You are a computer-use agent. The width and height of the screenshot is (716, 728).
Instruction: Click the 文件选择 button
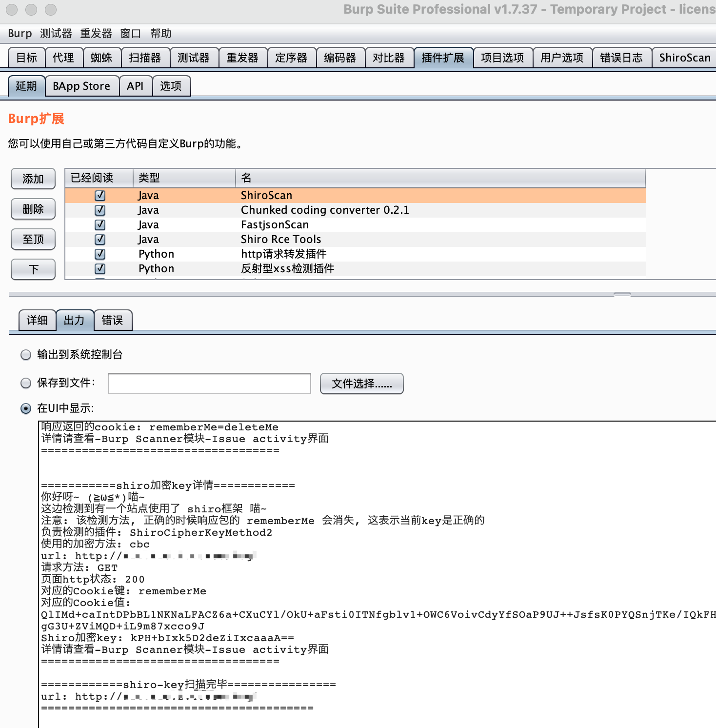(362, 384)
